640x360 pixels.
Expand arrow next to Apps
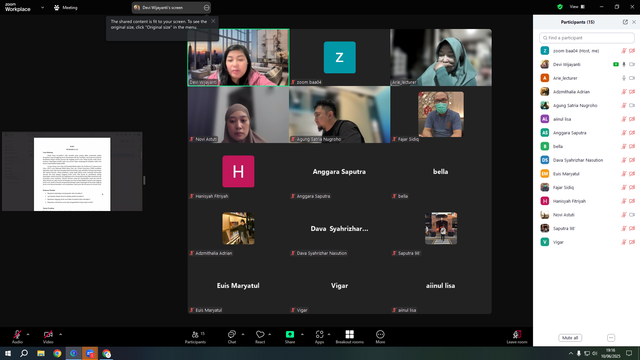pos(329,334)
